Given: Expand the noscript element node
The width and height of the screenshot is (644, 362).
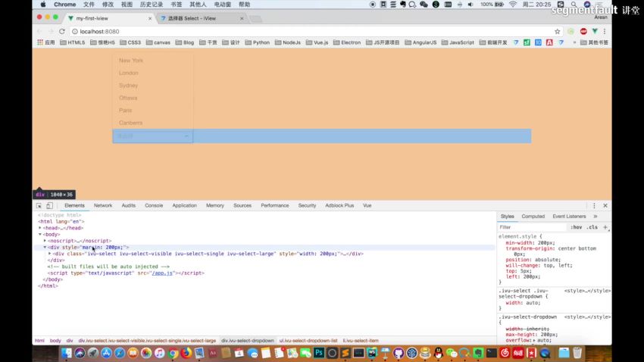Looking at the screenshot, I should click(45, 241).
